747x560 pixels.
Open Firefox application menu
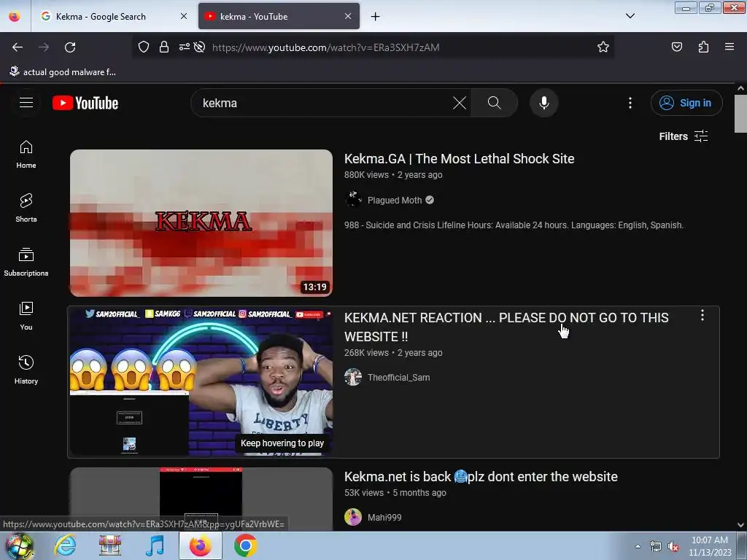click(729, 47)
